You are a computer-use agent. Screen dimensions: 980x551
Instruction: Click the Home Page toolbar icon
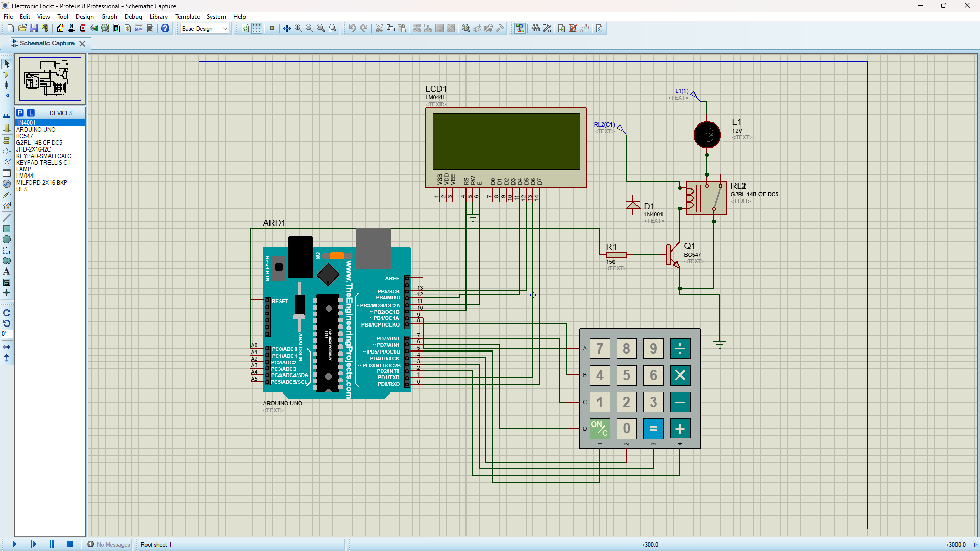60,28
